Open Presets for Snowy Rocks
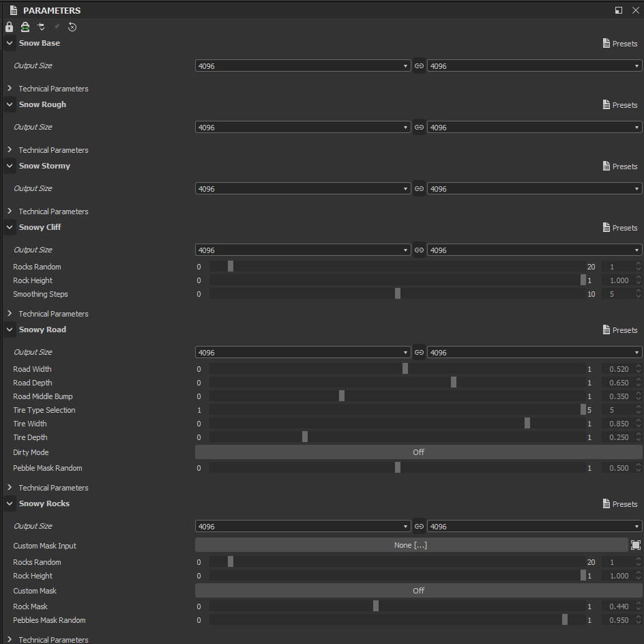This screenshot has height=644, width=644. (x=620, y=504)
